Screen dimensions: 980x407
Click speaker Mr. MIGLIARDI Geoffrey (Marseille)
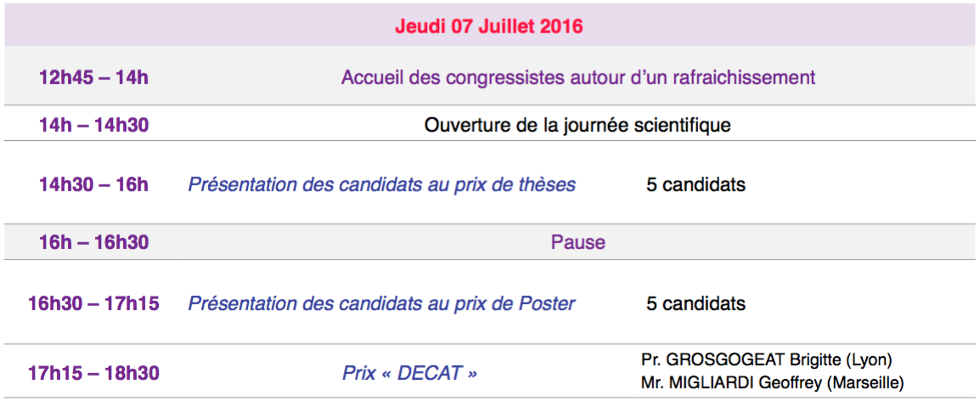tap(772, 383)
